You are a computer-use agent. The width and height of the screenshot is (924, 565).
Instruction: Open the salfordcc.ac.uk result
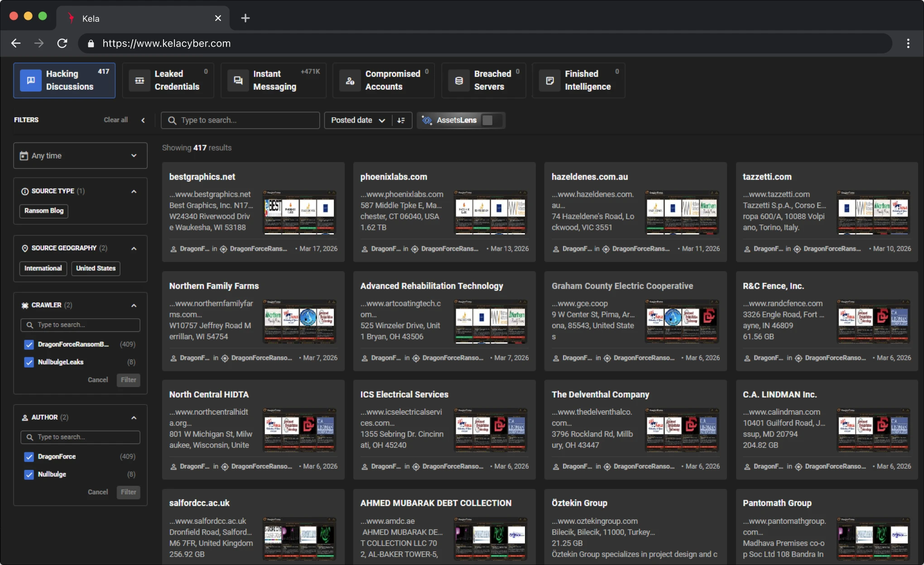click(x=253, y=527)
